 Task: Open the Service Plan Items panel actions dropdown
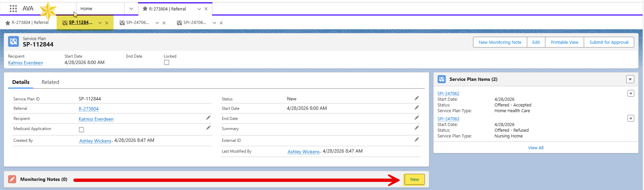[x=630, y=79]
